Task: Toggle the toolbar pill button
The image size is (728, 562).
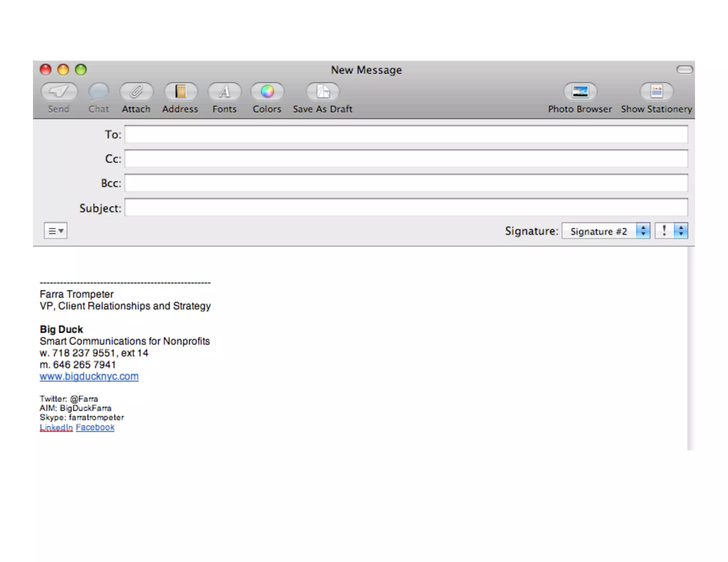Action: (685, 70)
